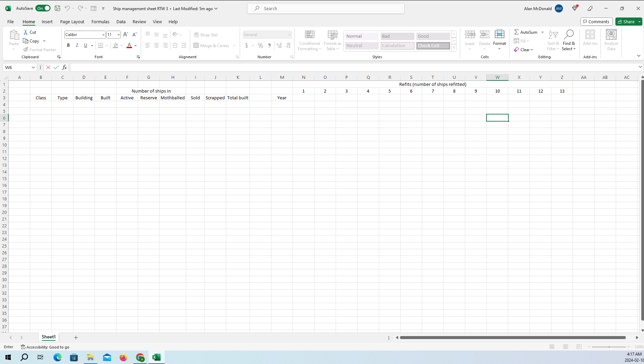Open the Insert tab
Image resolution: width=644 pixels, height=364 pixels.
[47, 22]
